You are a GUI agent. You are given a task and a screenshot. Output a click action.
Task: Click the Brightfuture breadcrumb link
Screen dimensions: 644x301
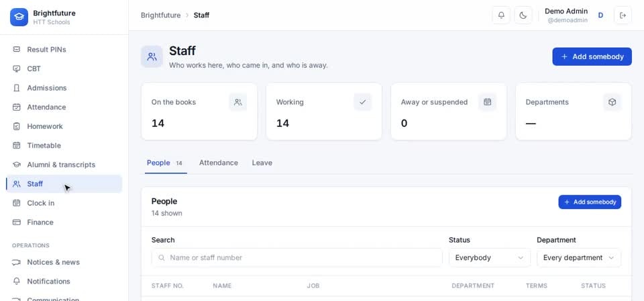160,15
